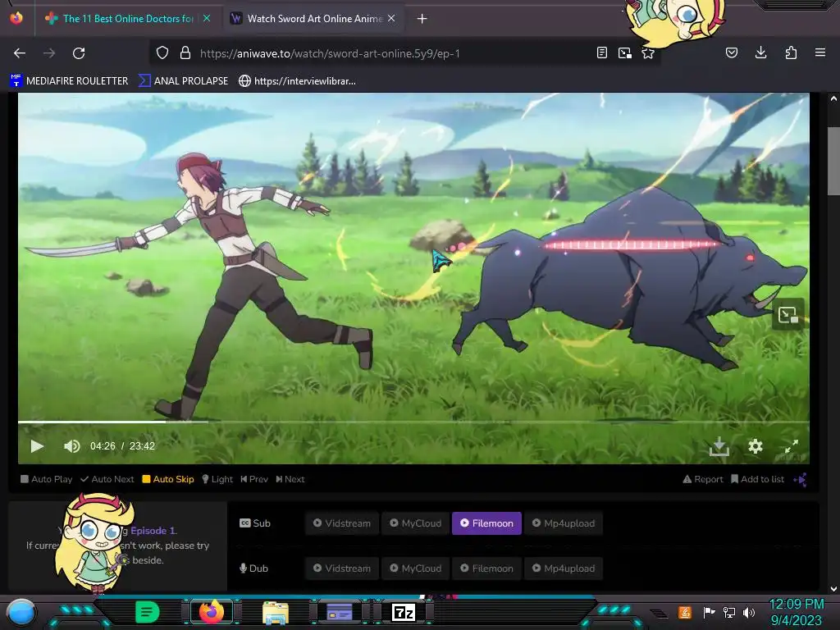Open system tray volume control
Image resolution: width=840 pixels, height=630 pixels.
coord(749,612)
